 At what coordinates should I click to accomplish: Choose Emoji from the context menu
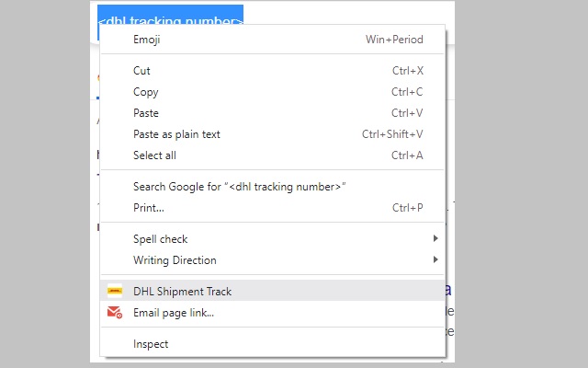[147, 40]
